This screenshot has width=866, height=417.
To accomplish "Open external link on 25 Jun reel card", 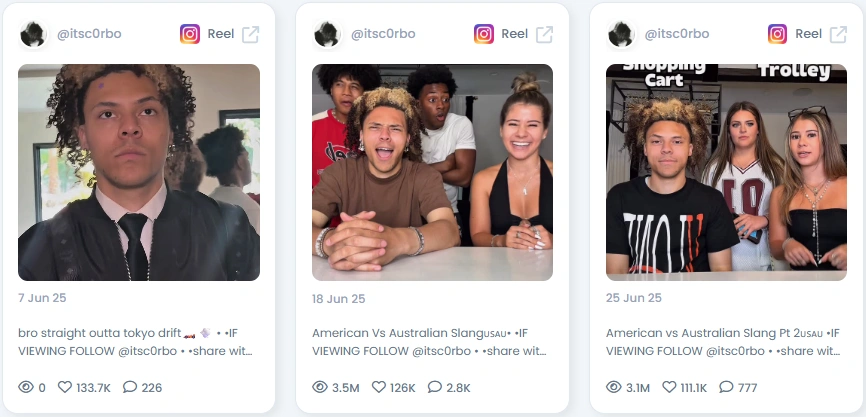I will pyautogui.click(x=838, y=34).
